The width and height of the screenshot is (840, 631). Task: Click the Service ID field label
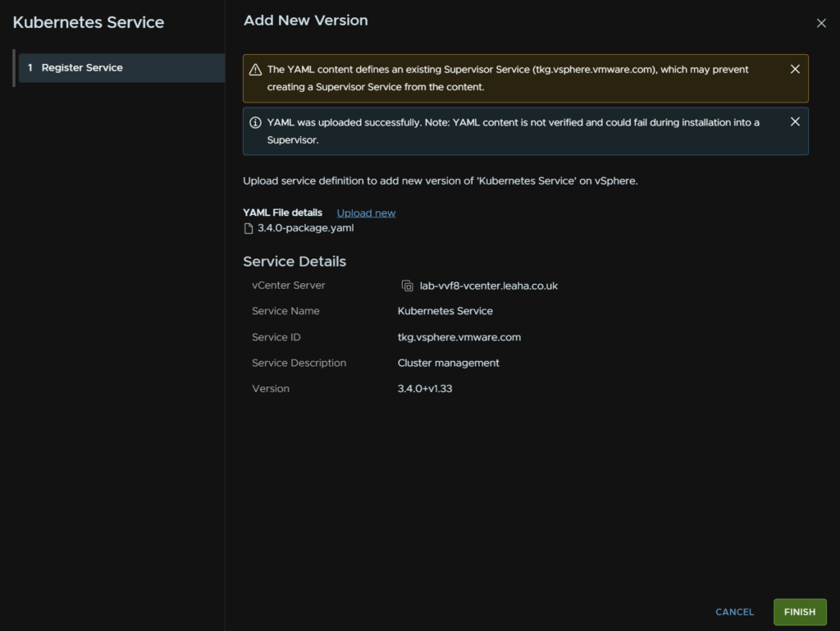click(x=276, y=337)
